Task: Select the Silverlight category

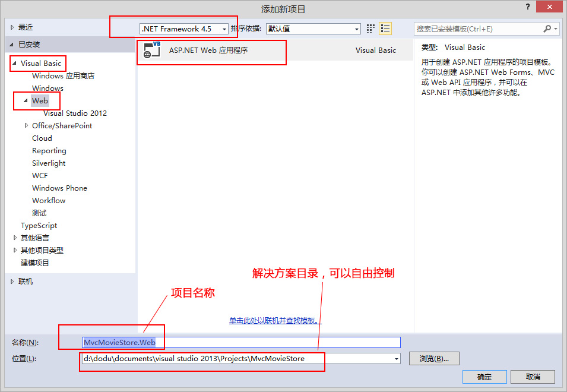Action: pos(49,163)
